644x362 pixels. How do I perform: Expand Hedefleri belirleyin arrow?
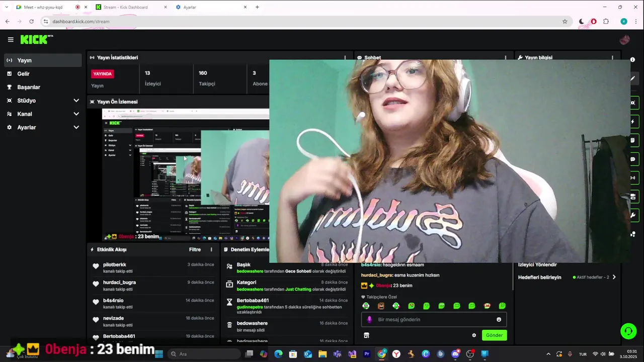click(614, 277)
